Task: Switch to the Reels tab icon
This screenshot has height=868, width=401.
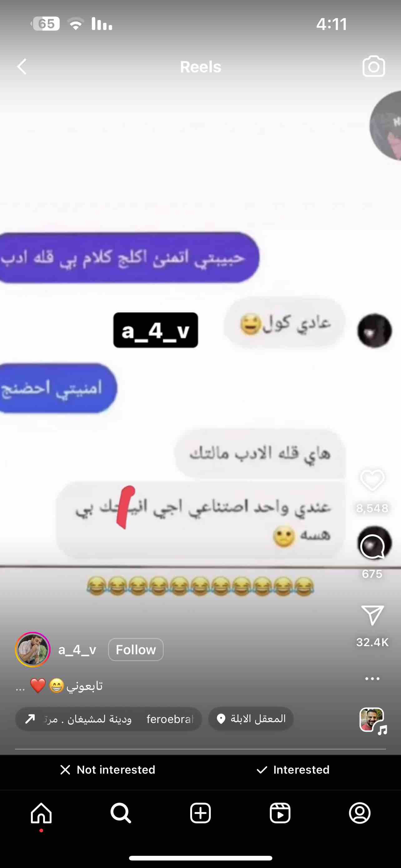Action: click(x=280, y=813)
